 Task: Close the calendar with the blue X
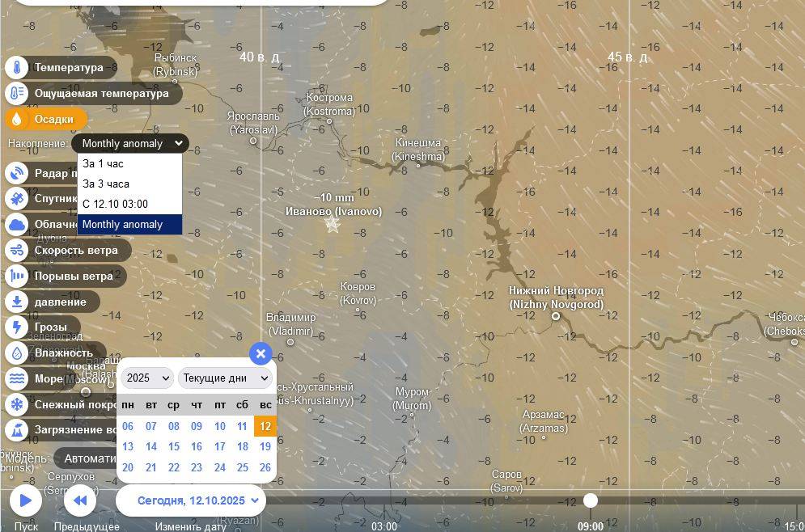(x=260, y=353)
